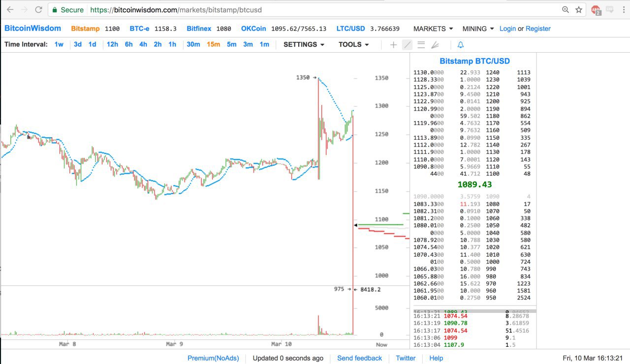
Task: Click the ask order at 1130.0000
Action: pyautogui.click(x=447, y=72)
